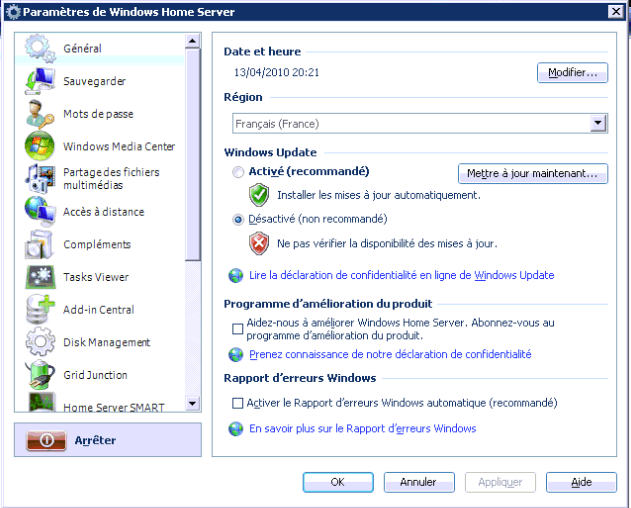The image size is (631, 508).
Task: Click globe icon beside Windows Update privacy link
Action: (236, 276)
